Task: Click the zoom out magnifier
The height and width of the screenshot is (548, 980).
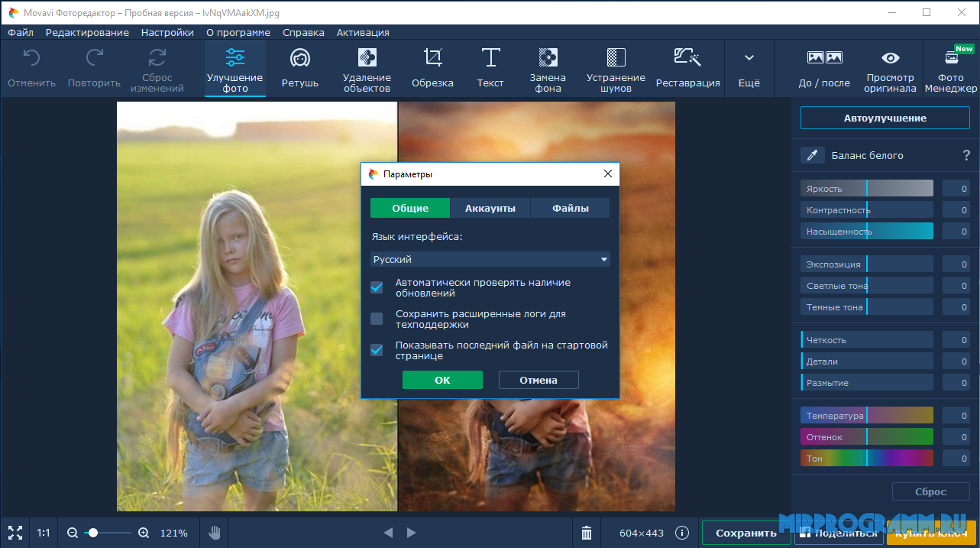Action: coord(73,533)
